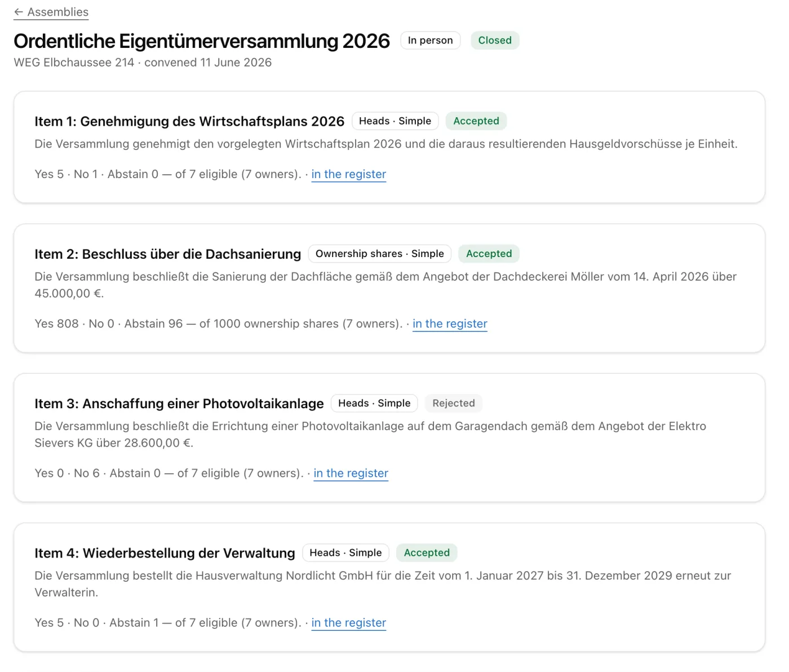Open Item 1's 'in the register' link
The image size is (789, 672).
click(x=349, y=174)
